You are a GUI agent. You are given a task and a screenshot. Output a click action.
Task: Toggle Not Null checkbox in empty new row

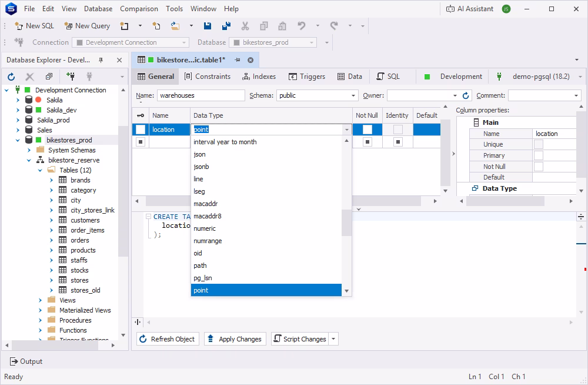(367, 142)
